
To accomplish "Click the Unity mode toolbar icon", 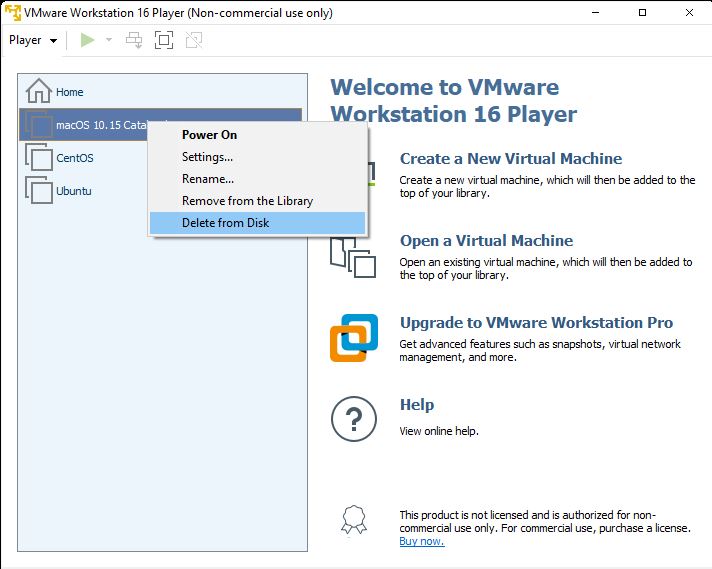I will click(194, 40).
